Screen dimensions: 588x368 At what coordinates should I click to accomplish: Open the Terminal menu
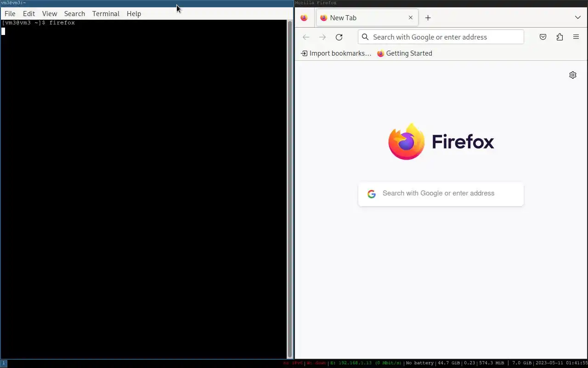click(106, 14)
